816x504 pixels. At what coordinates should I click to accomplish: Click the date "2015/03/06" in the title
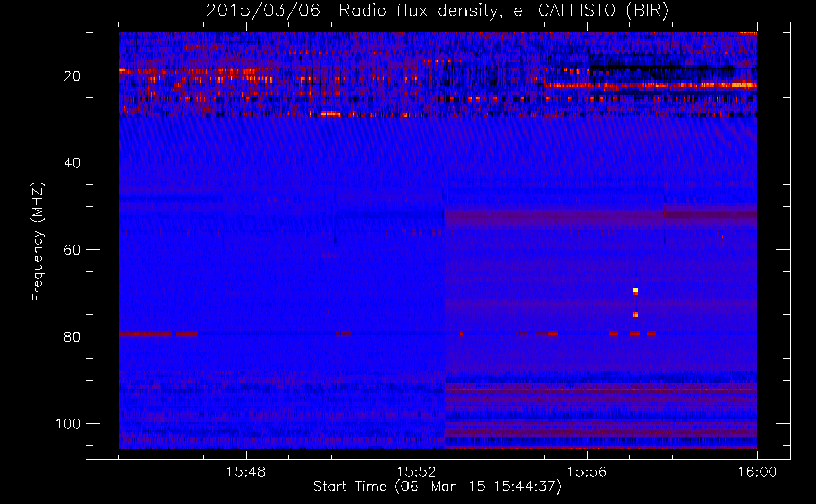tap(263, 11)
